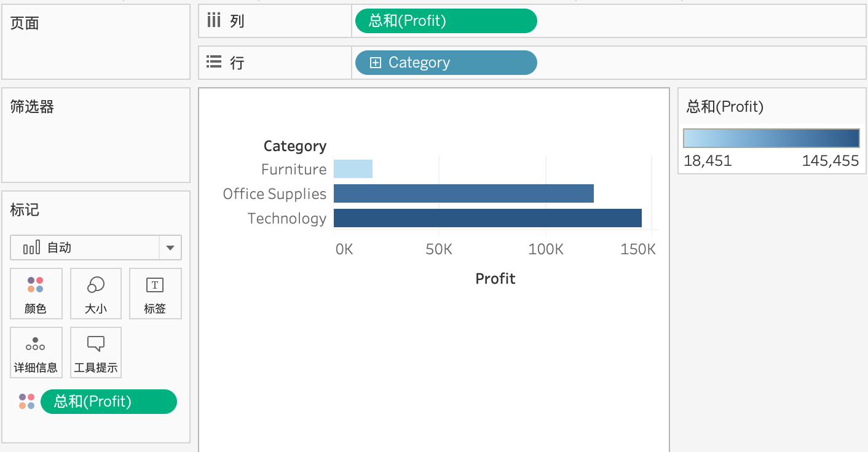Select the Office Supplies bar
Screen dimensions: 868x452
[x=464, y=193]
